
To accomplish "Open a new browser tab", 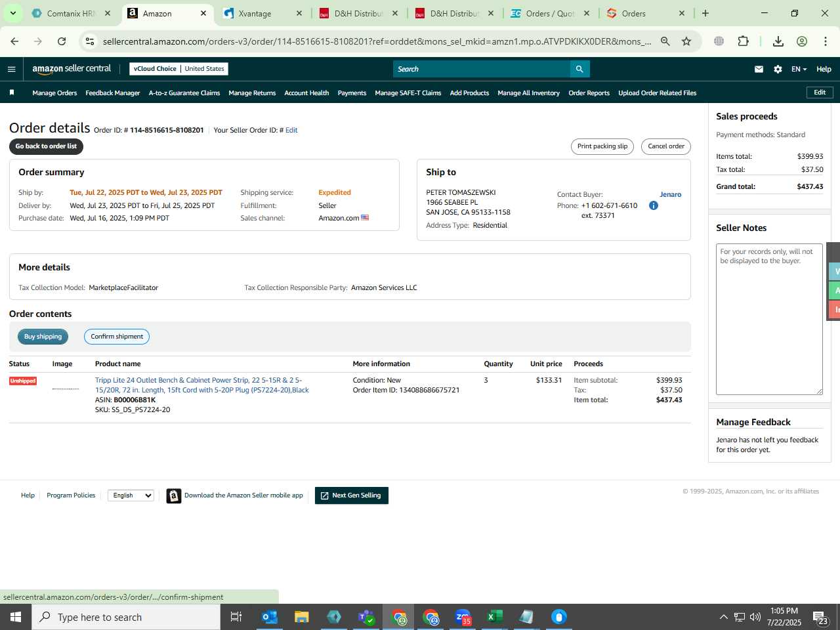I will coord(705,13).
